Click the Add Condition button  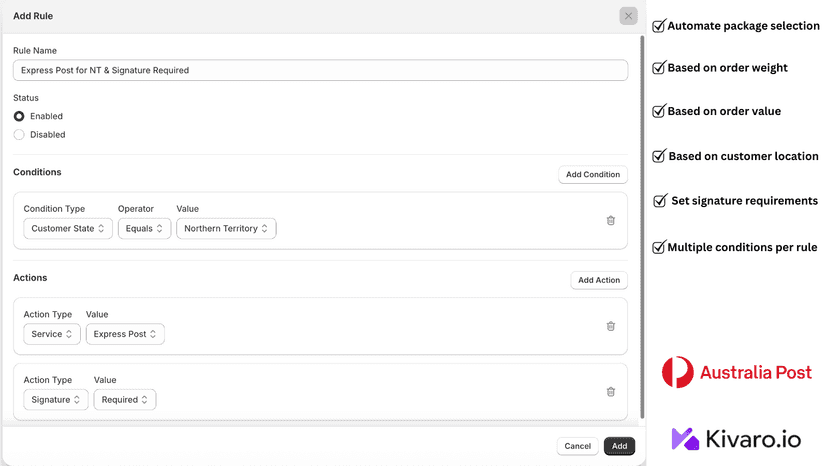(592, 174)
